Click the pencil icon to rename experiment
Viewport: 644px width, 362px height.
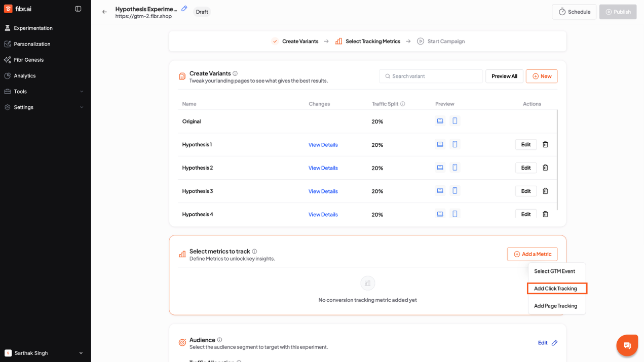click(x=184, y=9)
